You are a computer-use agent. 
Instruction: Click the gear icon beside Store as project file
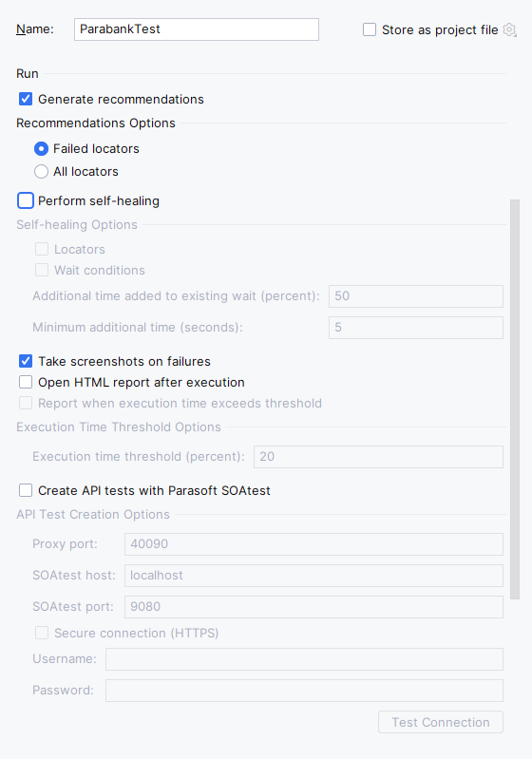(510, 30)
